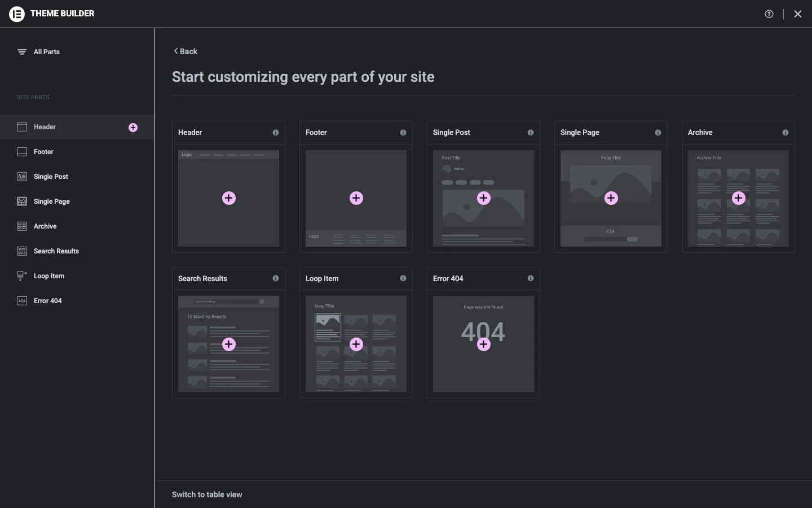This screenshot has height=508, width=812.
Task: Click the Footer card title
Action: (x=316, y=133)
